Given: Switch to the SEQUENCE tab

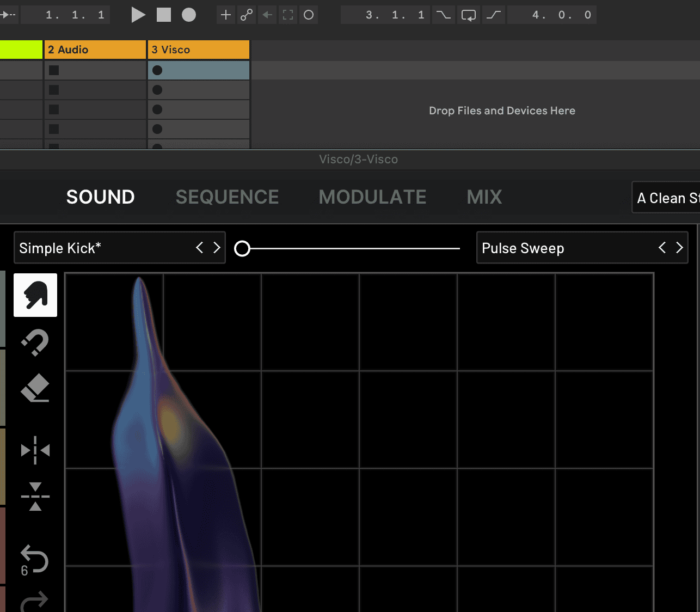Looking at the screenshot, I should [x=227, y=197].
